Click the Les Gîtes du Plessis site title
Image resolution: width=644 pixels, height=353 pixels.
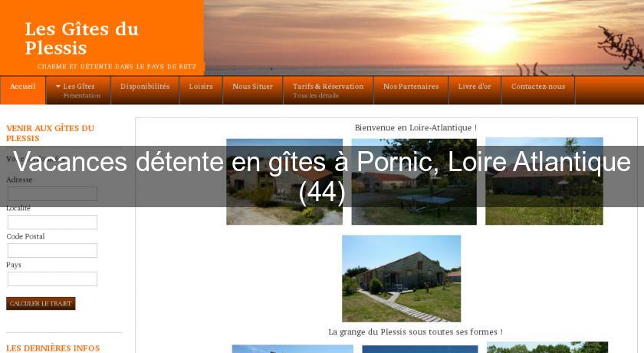(x=82, y=38)
